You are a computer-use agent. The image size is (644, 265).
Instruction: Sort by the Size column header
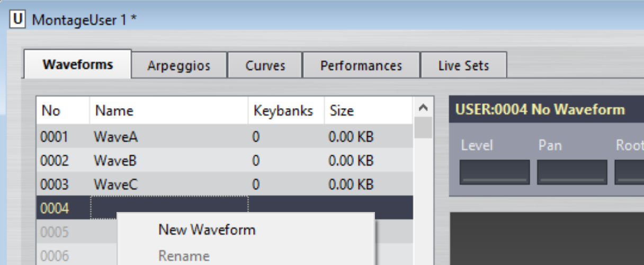(x=342, y=111)
